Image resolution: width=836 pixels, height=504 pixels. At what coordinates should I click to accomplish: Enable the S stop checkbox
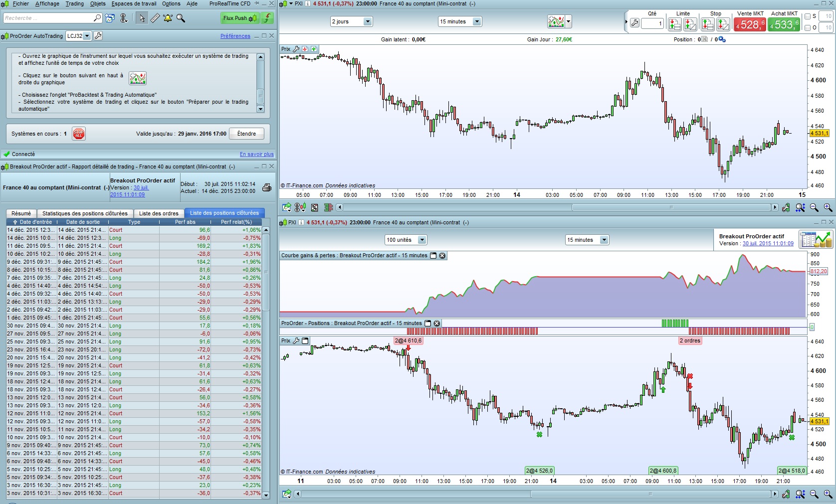point(808,16)
